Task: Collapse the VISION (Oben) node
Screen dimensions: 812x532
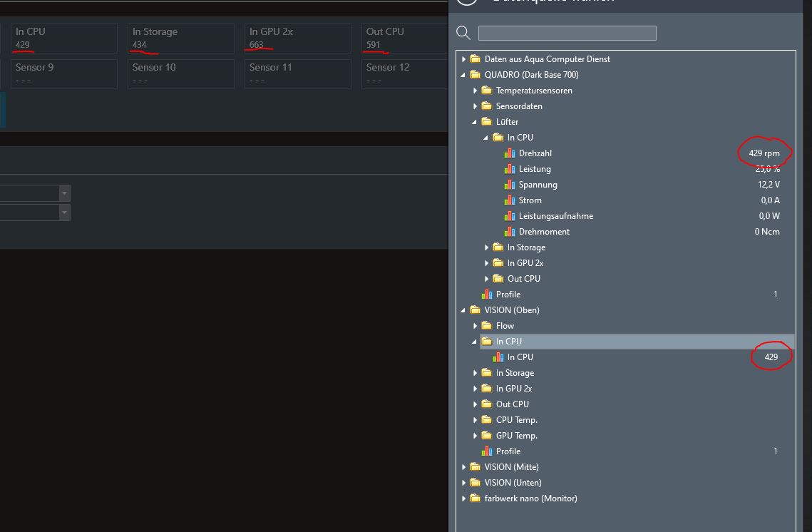Action: pos(463,310)
